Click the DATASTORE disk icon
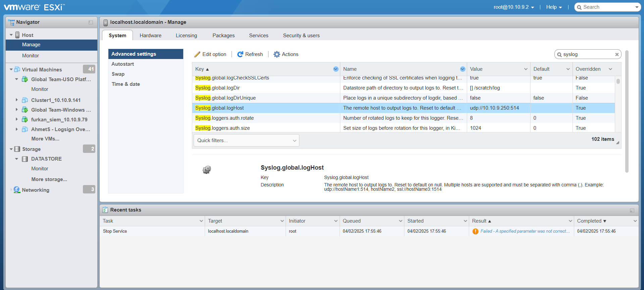644x290 pixels. tap(25, 159)
